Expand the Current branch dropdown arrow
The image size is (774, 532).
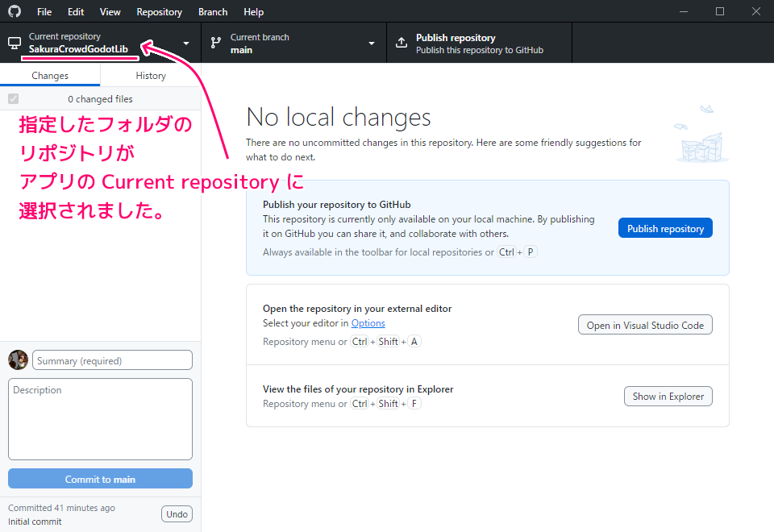tap(371, 44)
